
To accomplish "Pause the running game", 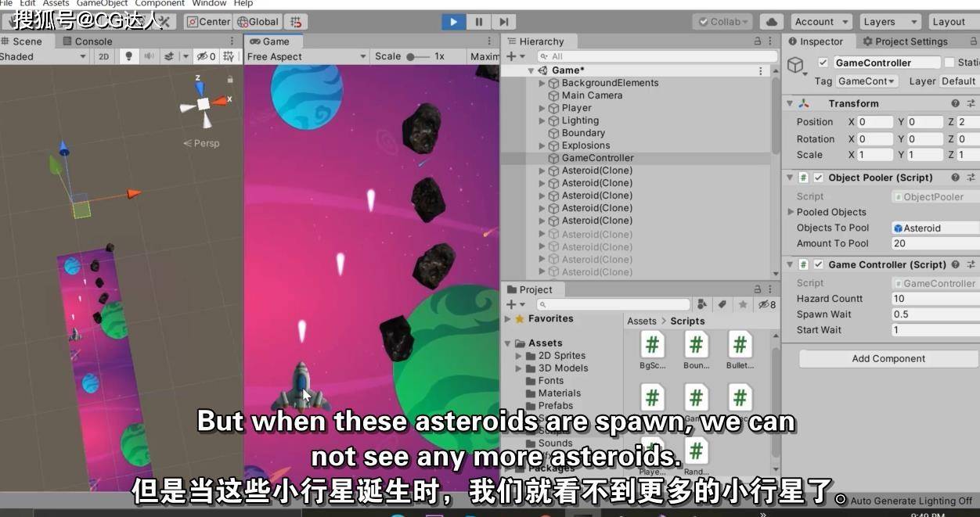I will pos(478,22).
